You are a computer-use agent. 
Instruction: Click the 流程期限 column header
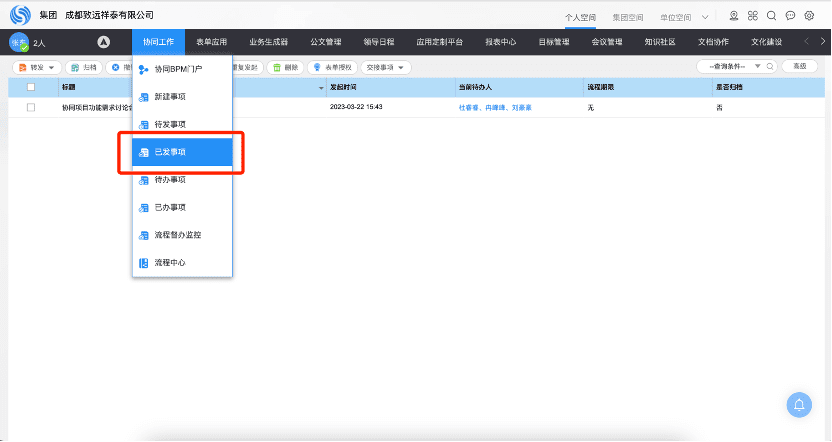[601, 87]
